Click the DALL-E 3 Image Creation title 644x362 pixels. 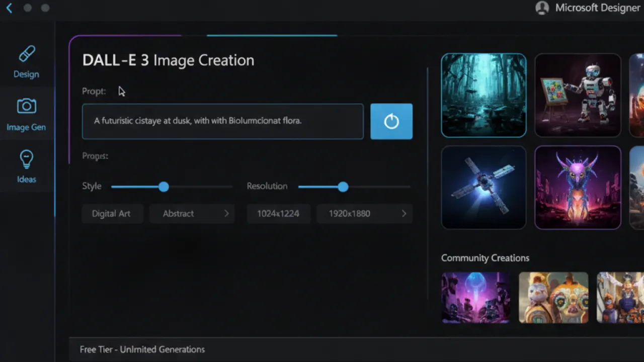pyautogui.click(x=168, y=60)
